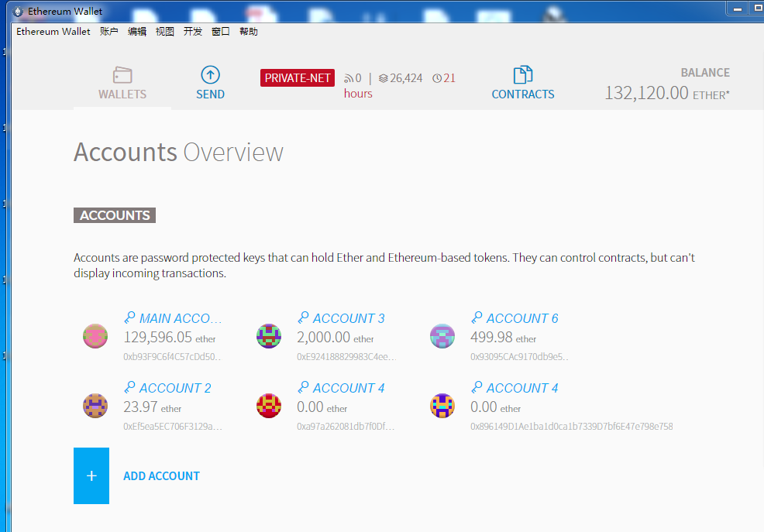Open the 帮助 menu
The image size is (764, 532).
coord(249,32)
